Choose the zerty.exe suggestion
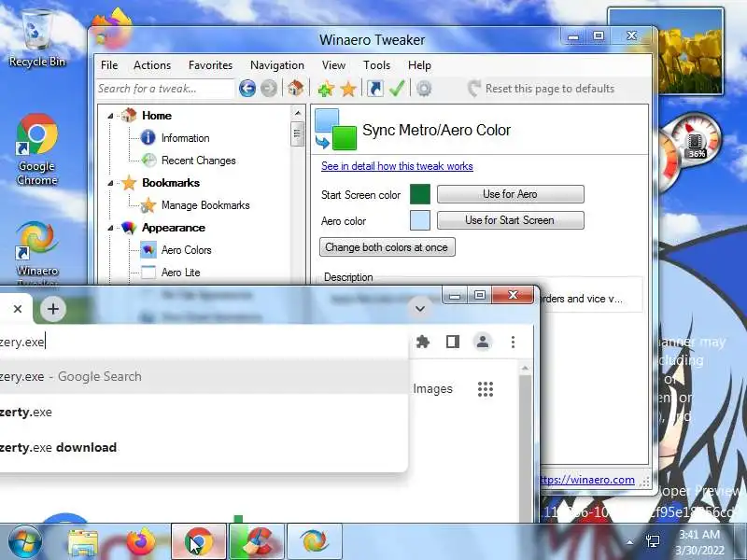The height and width of the screenshot is (560, 747). pyautogui.click(x=204, y=412)
